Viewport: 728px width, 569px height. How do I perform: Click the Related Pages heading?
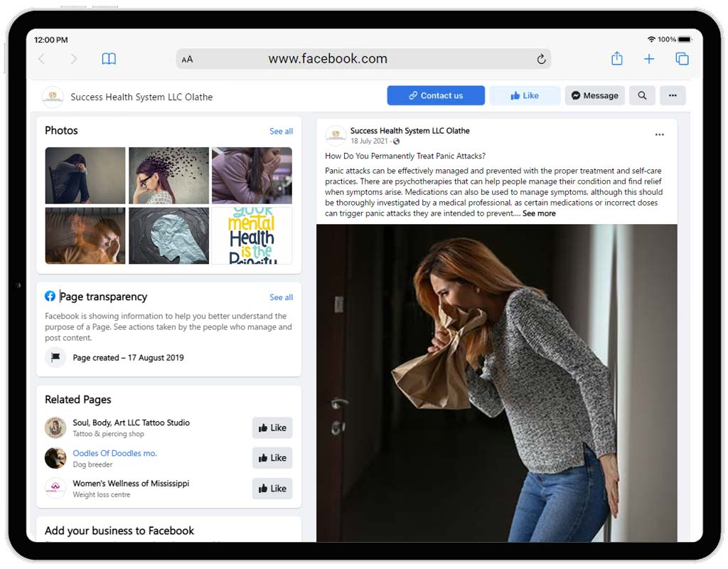click(78, 400)
